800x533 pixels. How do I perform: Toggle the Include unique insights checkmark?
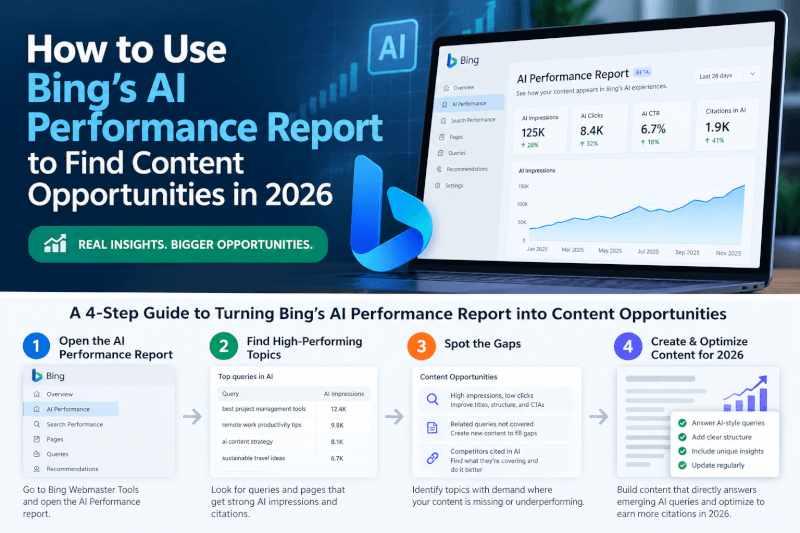pos(682,451)
